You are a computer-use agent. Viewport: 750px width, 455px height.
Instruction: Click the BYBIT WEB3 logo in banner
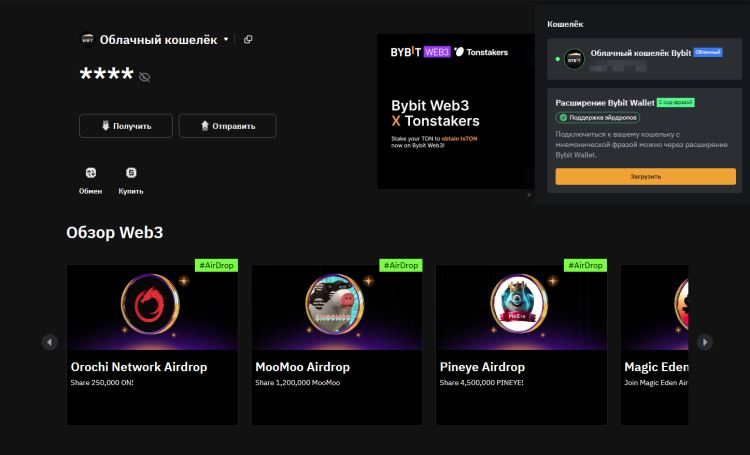[x=420, y=52]
